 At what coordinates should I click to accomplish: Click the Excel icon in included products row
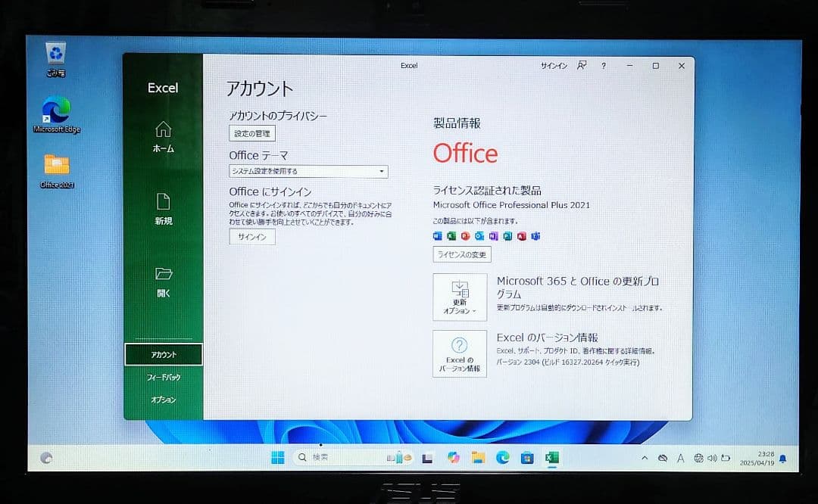pos(451,236)
